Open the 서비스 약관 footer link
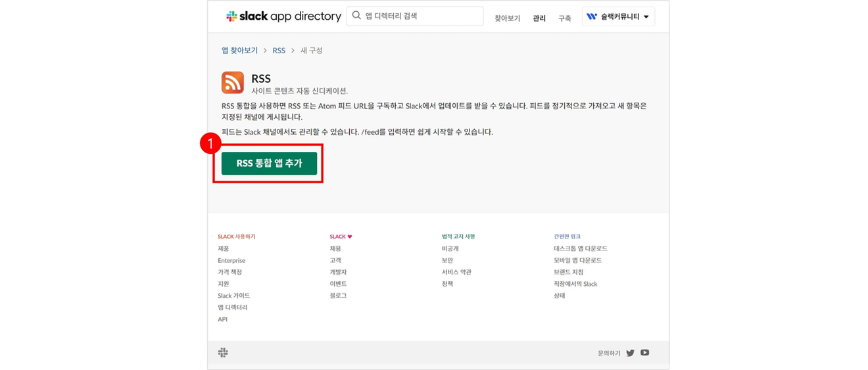This screenshot has width=868, height=370. 456,272
